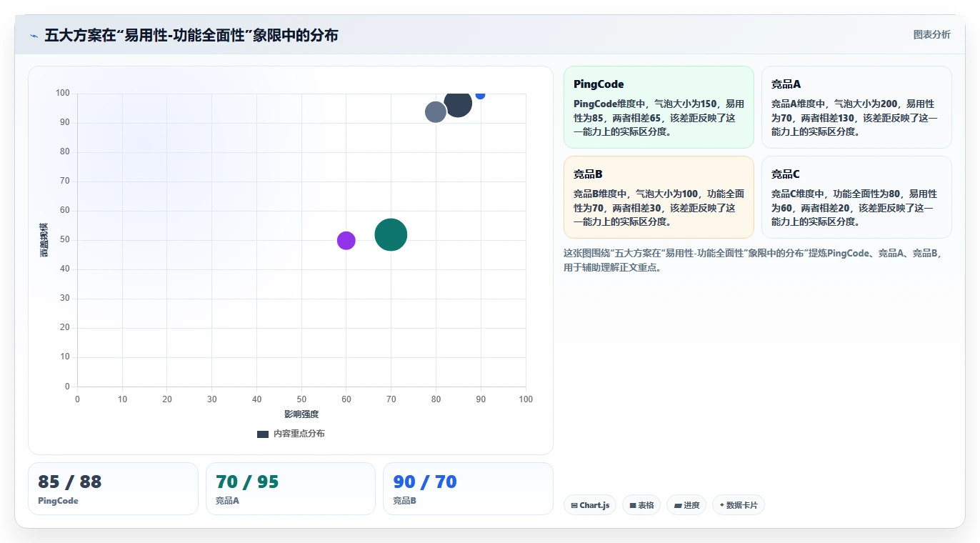Open the PingCode info card
This screenshot has height=543, width=980.
click(x=659, y=107)
